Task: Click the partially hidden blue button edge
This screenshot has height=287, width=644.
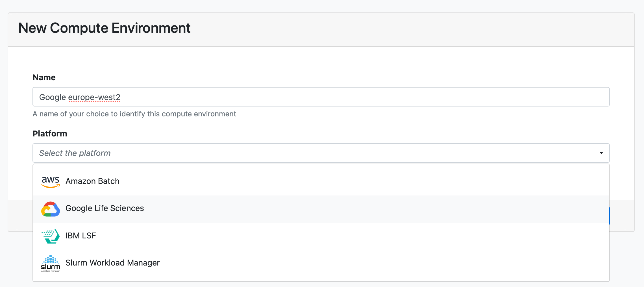Action: tap(610, 216)
